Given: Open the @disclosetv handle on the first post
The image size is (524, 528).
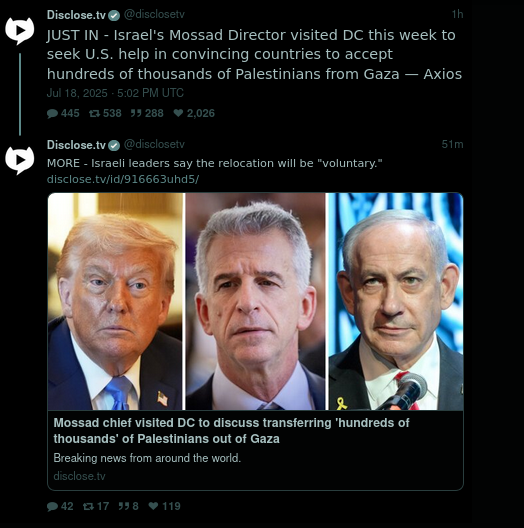Looking at the screenshot, I should click(154, 14).
